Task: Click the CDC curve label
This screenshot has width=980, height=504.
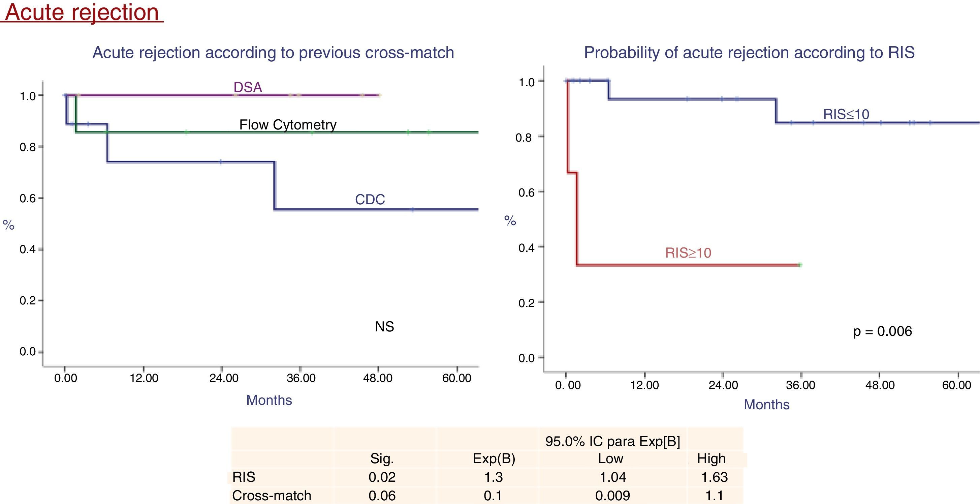Action: tap(370, 200)
